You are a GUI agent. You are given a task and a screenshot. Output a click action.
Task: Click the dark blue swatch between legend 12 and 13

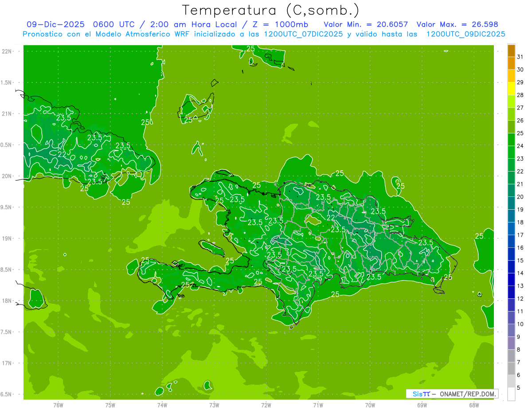pyautogui.click(x=511, y=292)
